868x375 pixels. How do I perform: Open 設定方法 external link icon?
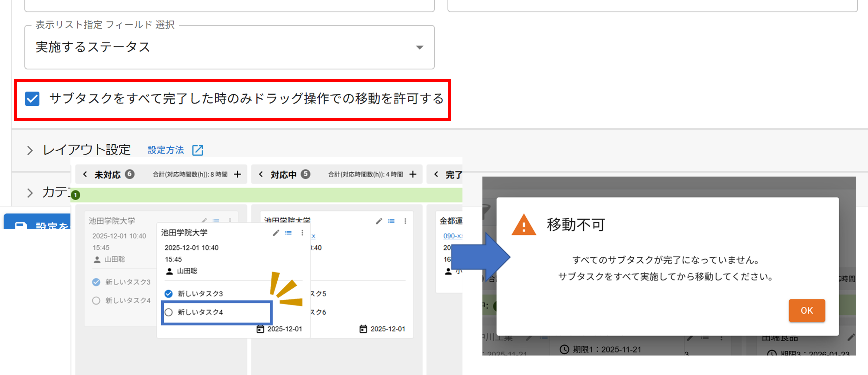pyautogui.click(x=198, y=150)
